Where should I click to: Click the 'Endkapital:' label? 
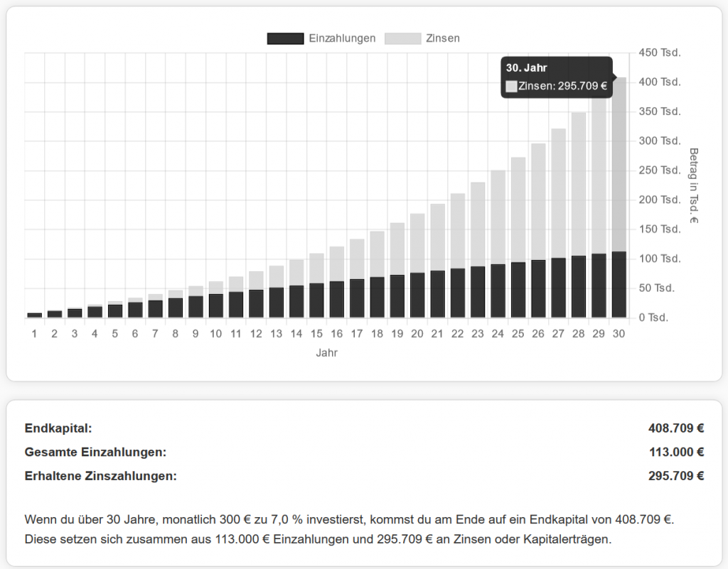pos(58,428)
